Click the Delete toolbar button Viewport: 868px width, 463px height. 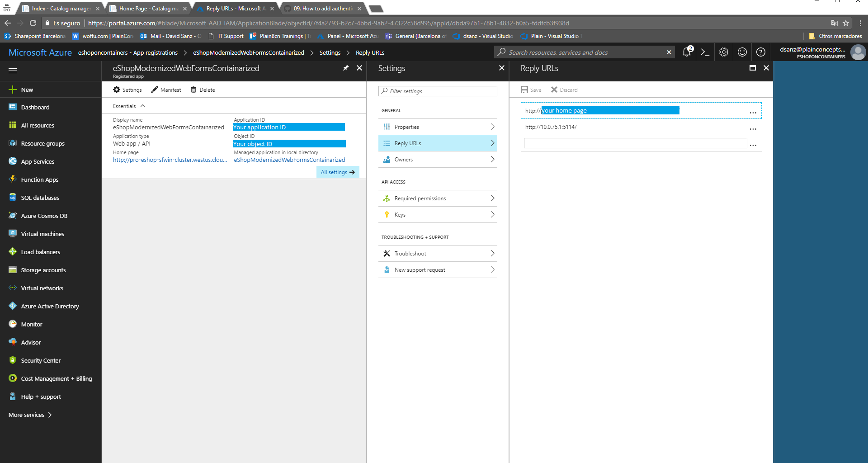pyautogui.click(x=203, y=90)
